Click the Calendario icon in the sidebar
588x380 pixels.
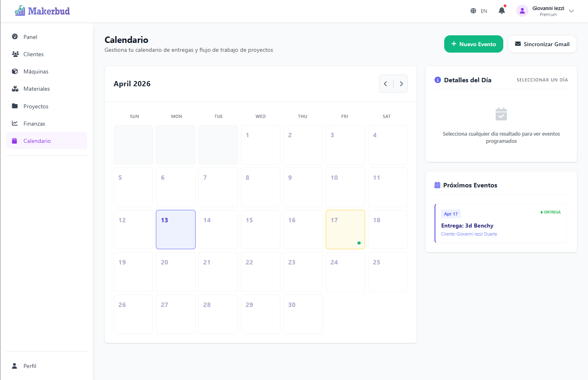[14, 141]
